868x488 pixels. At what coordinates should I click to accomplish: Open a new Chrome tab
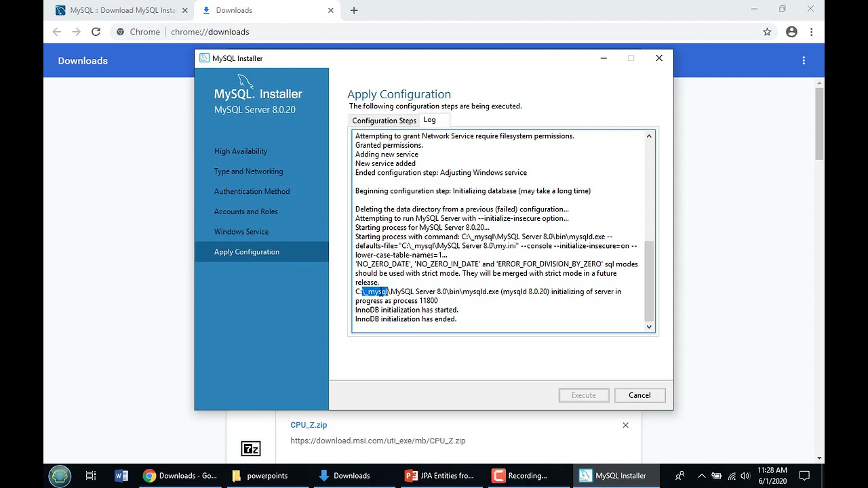point(354,10)
